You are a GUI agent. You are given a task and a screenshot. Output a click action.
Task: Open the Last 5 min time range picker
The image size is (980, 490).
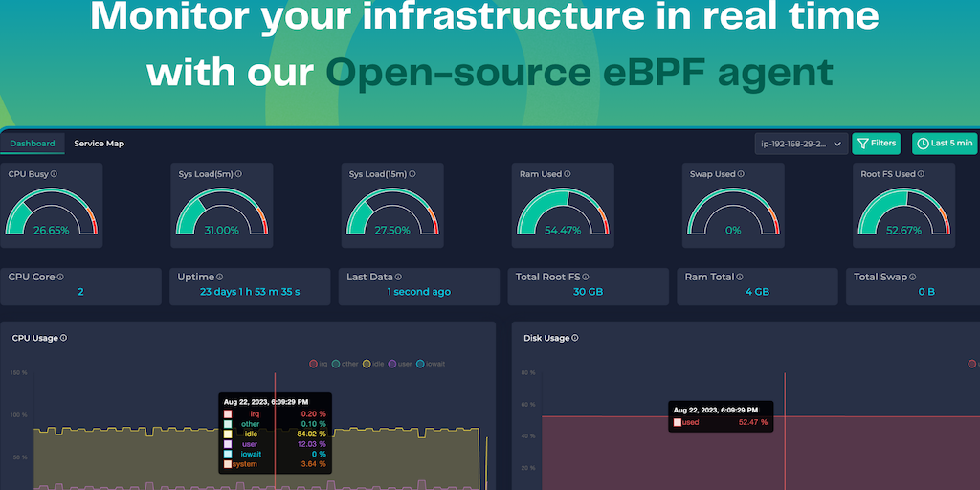[945, 144]
